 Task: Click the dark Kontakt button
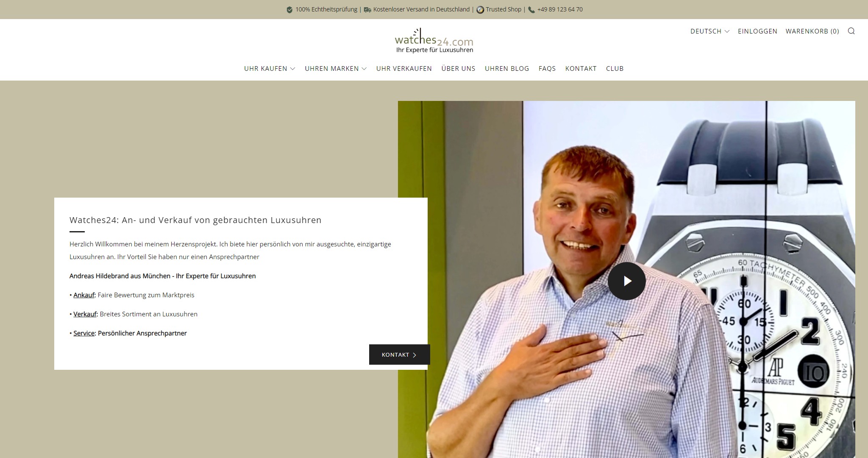399,355
